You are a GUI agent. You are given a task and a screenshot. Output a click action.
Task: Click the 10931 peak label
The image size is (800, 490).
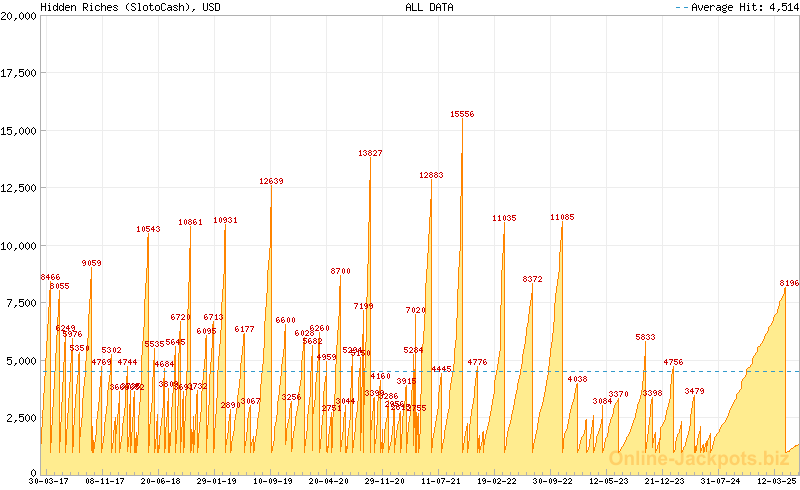(x=225, y=220)
